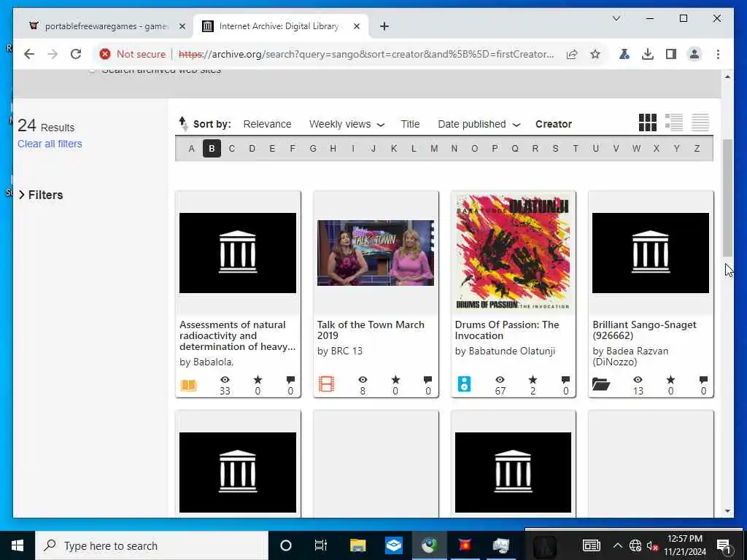Click the address bar URL field
747x560 pixels.
click(366, 54)
